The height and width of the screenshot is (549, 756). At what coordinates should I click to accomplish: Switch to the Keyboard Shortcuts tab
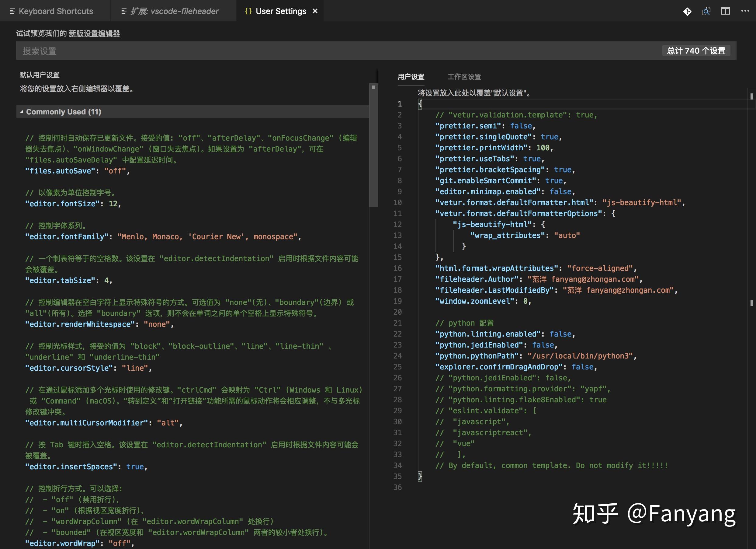(56, 11)
